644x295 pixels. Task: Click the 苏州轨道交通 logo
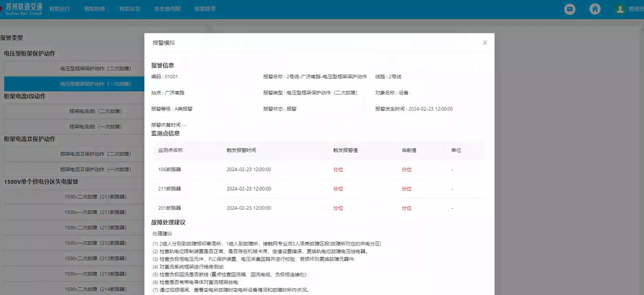tap(21, 9)
